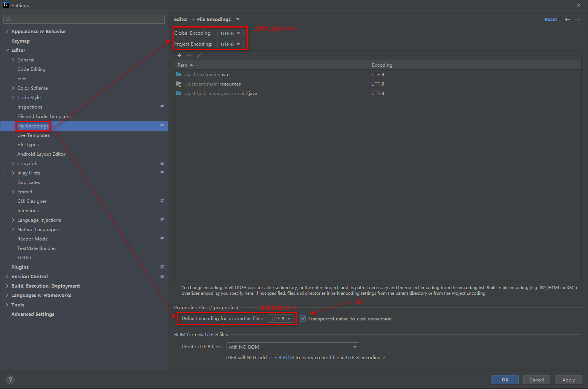Select Code Editing settings page
Viewport: 588px width, 389px height.
pyautogui.click(x=31, y=69)
